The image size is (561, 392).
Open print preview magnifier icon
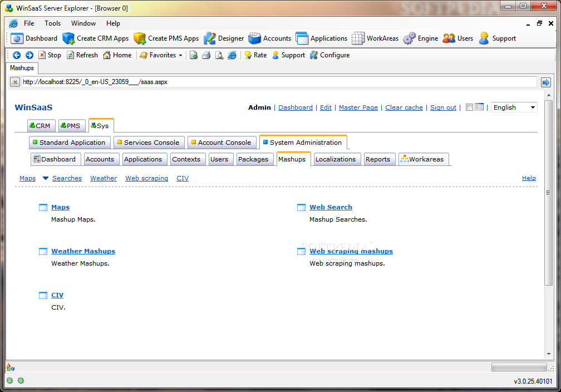click(x=219, y=55)
